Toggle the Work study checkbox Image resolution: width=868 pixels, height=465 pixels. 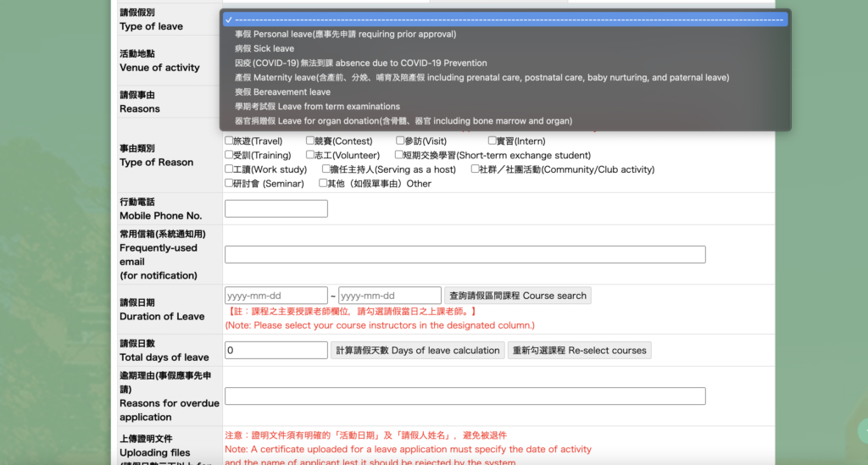click(x=229, y=169)
